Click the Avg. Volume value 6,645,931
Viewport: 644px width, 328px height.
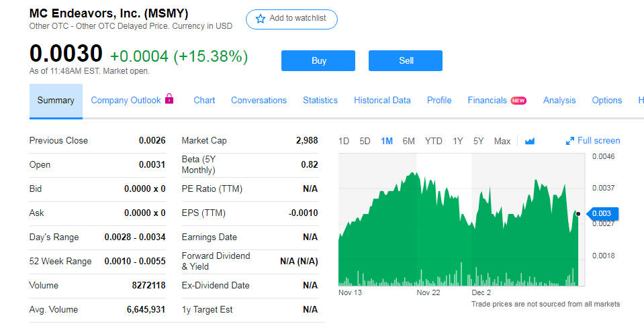(x=146, y=309)
